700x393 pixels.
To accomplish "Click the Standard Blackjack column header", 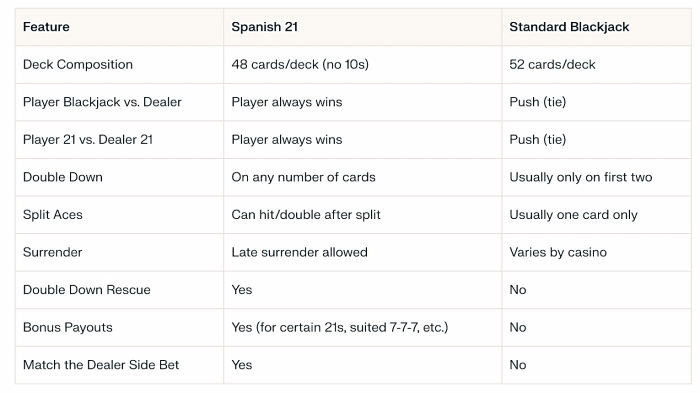I will 569,27.
